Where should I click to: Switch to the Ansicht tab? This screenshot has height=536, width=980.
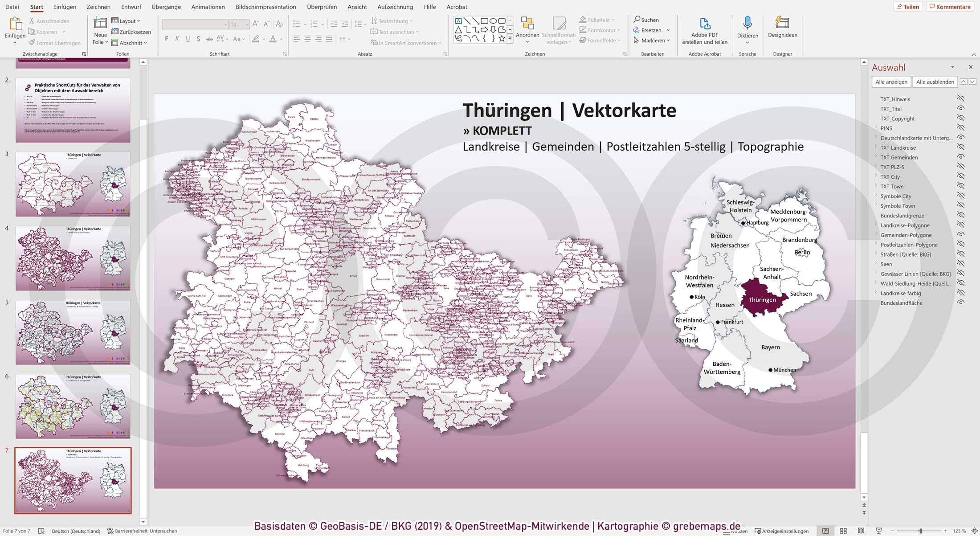[357, 7]
